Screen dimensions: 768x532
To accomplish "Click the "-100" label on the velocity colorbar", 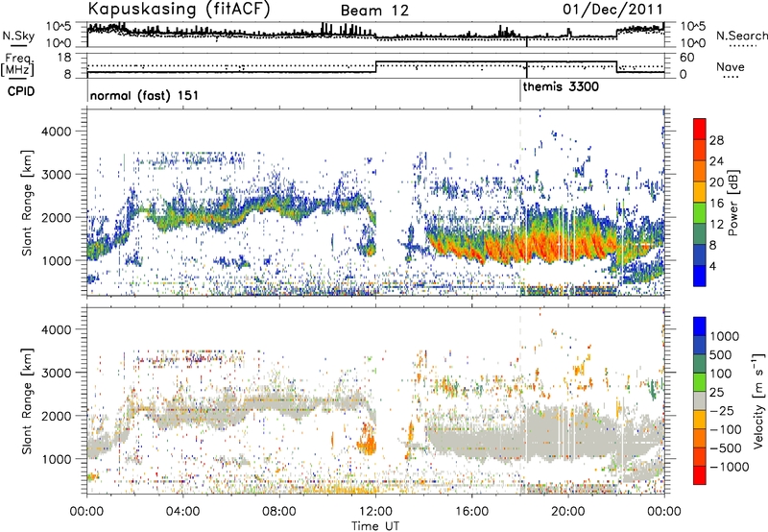I will (x=726, y=429).
